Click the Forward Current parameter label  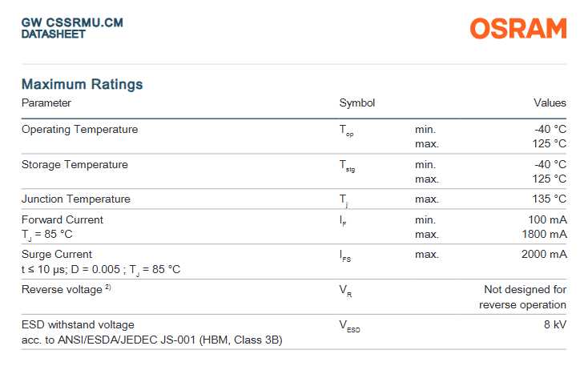point(62,219)
